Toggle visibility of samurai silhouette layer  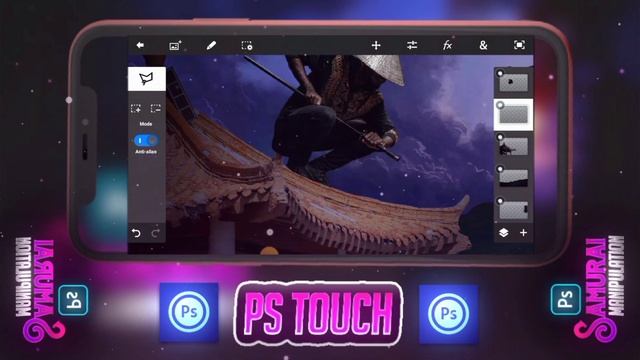500,137
